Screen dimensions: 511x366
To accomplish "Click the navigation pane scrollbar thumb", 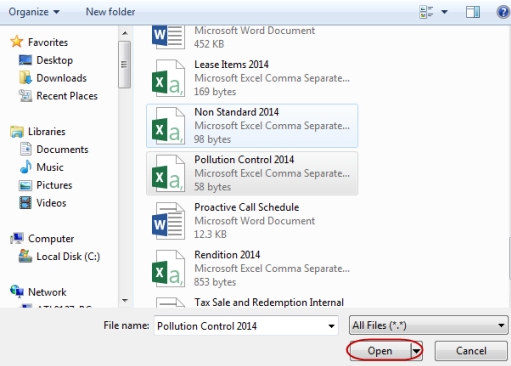I will [125, 65].
